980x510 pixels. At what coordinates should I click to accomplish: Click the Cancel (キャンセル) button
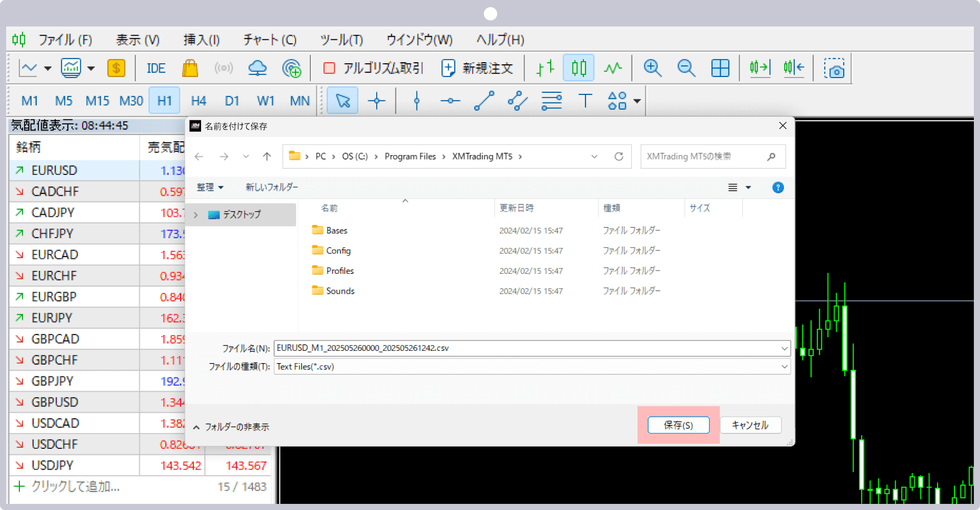pos(750,425)
